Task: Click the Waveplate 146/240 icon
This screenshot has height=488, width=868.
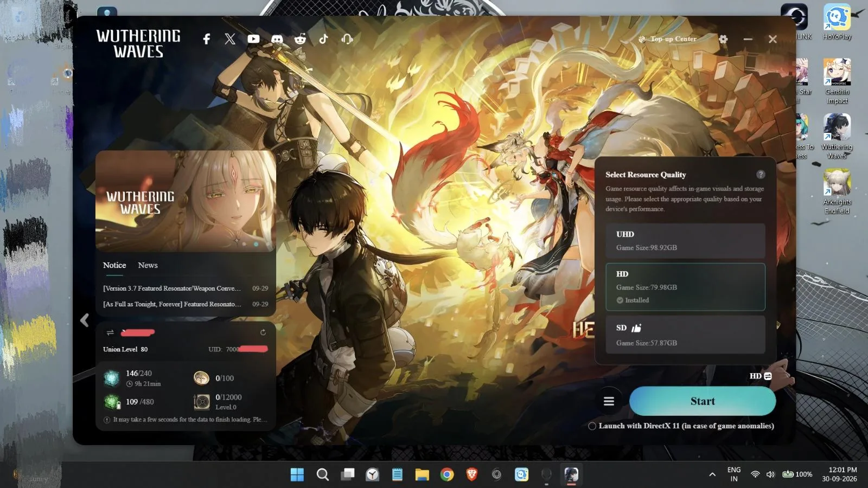Action: pyautogui.click(x=111, y=378)
